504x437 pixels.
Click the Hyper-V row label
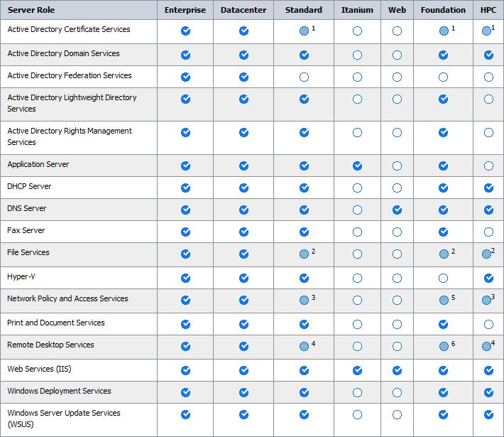pos(21,276)
